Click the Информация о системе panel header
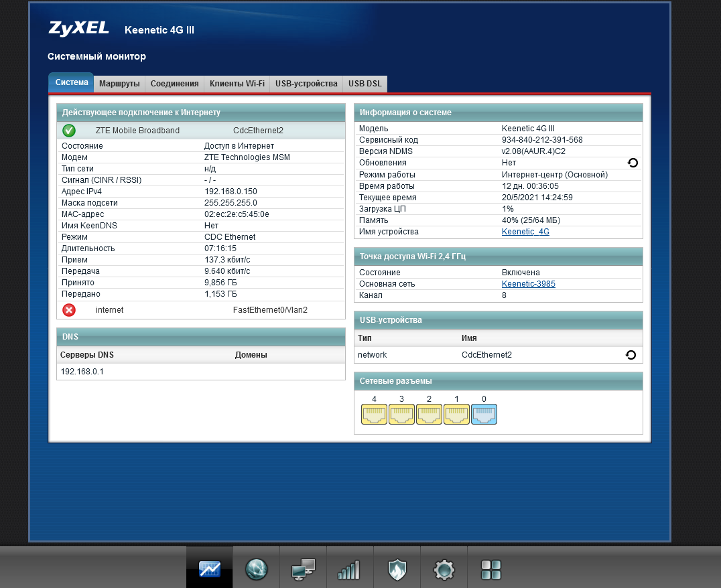The height and width of the screenshot is (588, 721). [x=499, y=113]
